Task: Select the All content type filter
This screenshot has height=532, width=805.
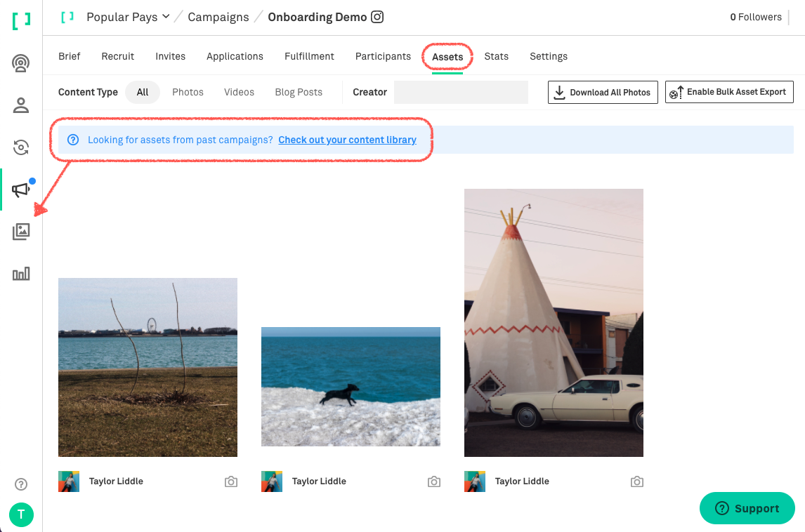Action: pos(143,92)
